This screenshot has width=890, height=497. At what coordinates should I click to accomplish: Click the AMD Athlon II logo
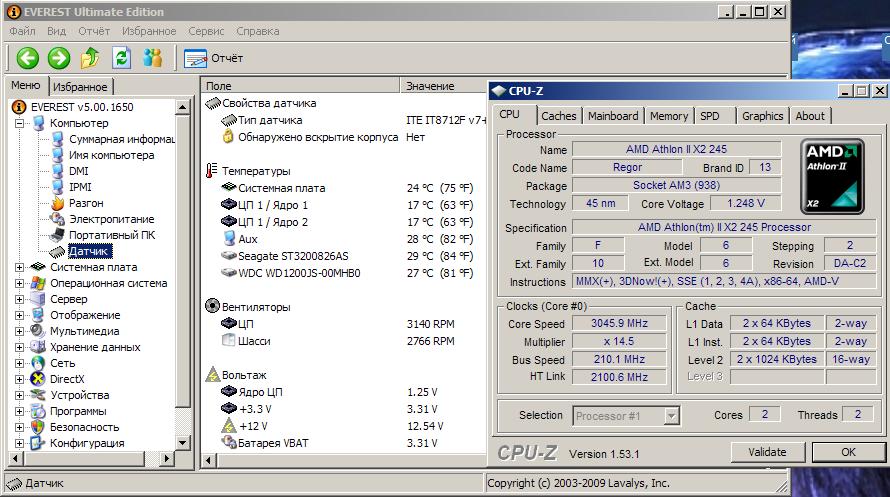tap(832, 176)
